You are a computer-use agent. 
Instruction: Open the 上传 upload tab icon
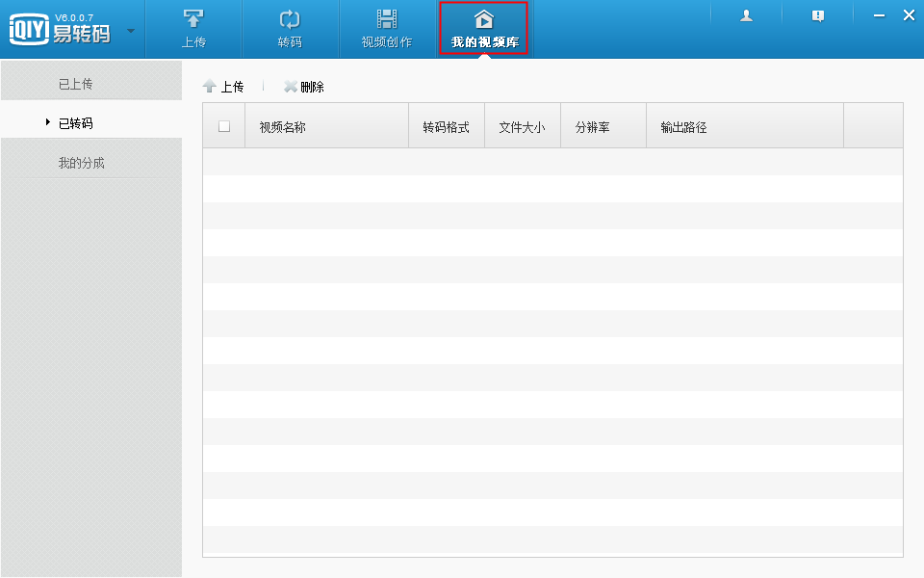coord(193,19)
